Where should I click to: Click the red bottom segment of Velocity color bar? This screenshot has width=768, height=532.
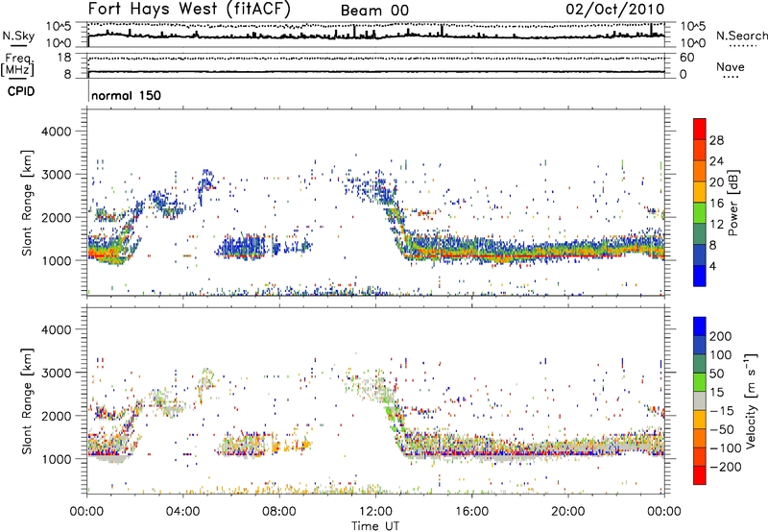pos(700,475)
